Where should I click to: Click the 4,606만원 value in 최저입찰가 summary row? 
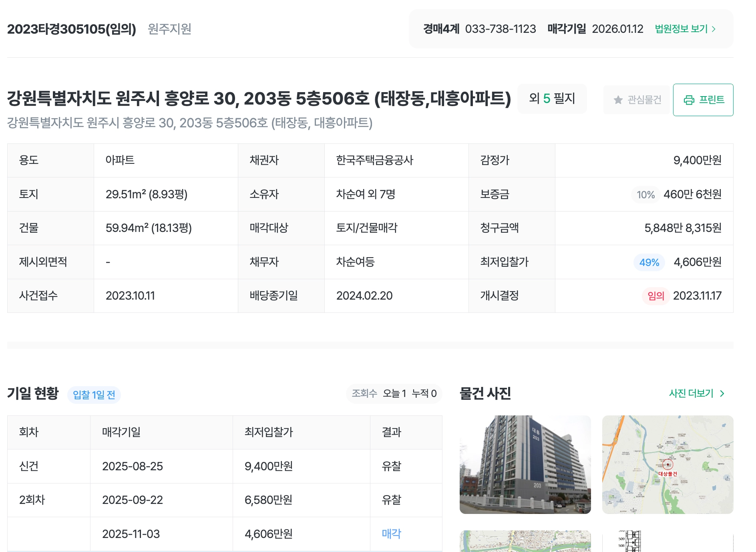click(698, 262)
